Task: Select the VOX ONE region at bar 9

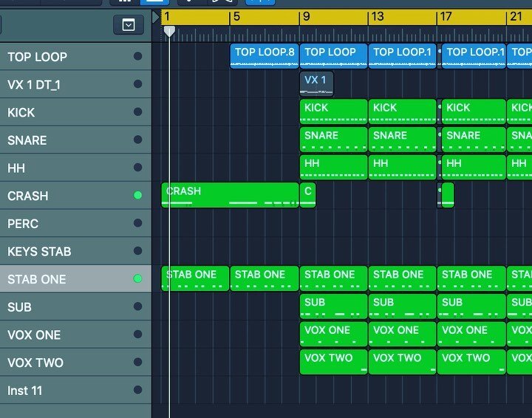Action: coord(333,334)
